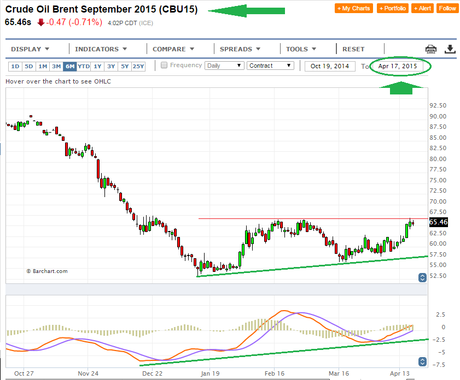Open the DISPLAY menu
460x380 pixels.
tap(30, 49)
